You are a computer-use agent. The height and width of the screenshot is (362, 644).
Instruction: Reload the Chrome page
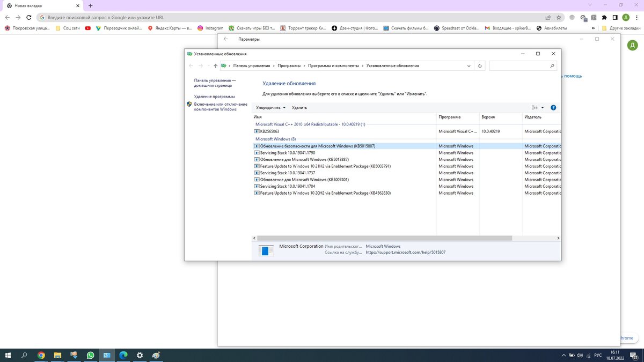[x=30, y=17]
